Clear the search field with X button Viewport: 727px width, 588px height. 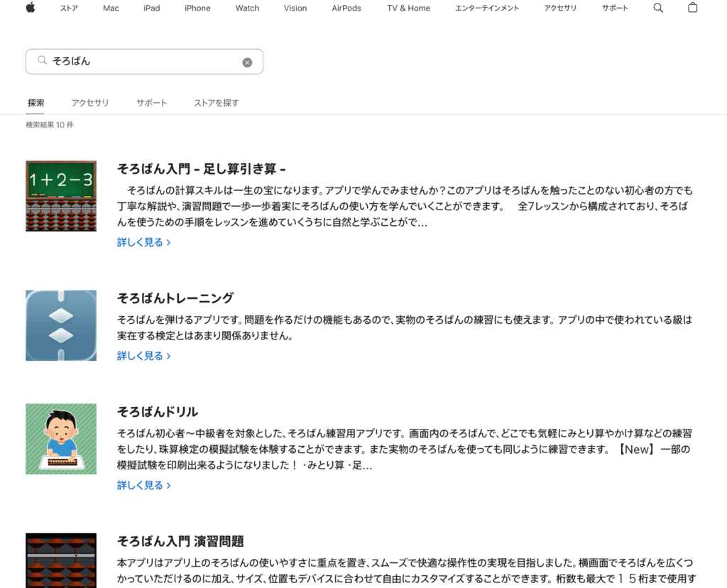tap(247, 62)
